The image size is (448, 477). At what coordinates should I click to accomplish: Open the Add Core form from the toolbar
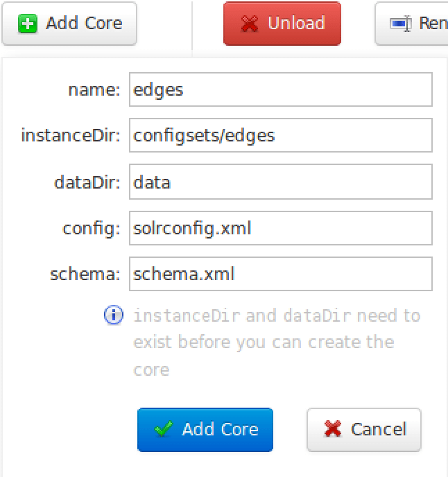[69, 24]
